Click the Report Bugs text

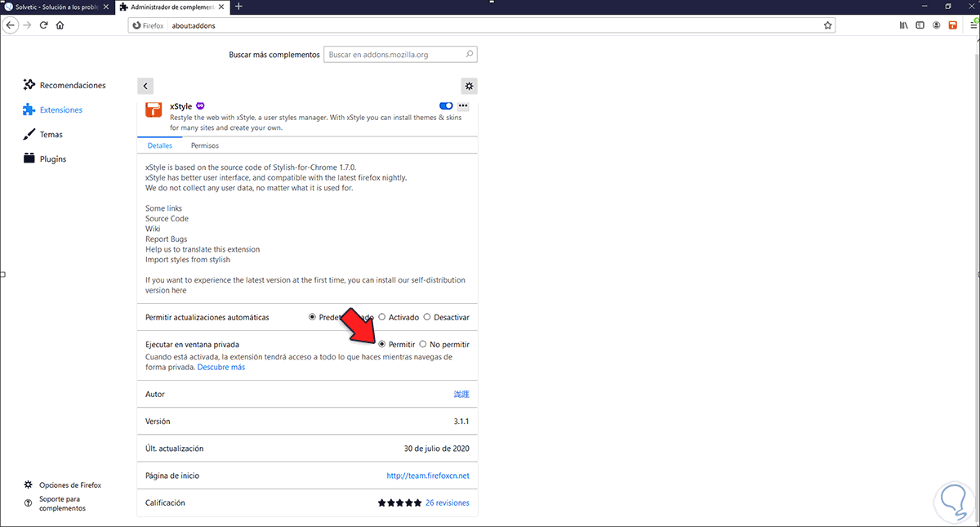[x=166, y=239]
